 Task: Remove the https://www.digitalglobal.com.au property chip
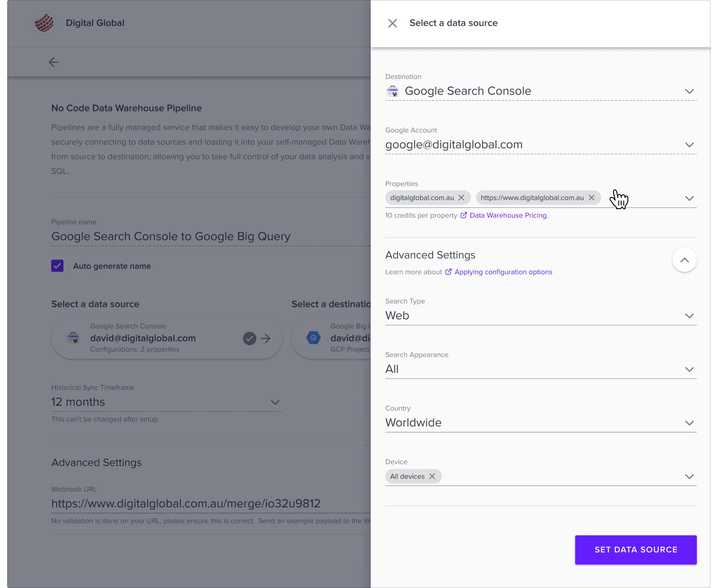pos(591,197)
